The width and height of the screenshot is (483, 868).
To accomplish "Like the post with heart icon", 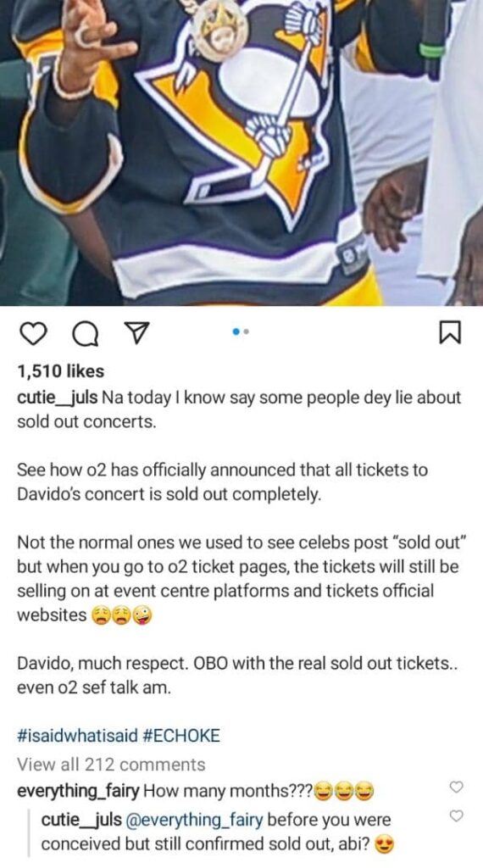I will 33,334.
